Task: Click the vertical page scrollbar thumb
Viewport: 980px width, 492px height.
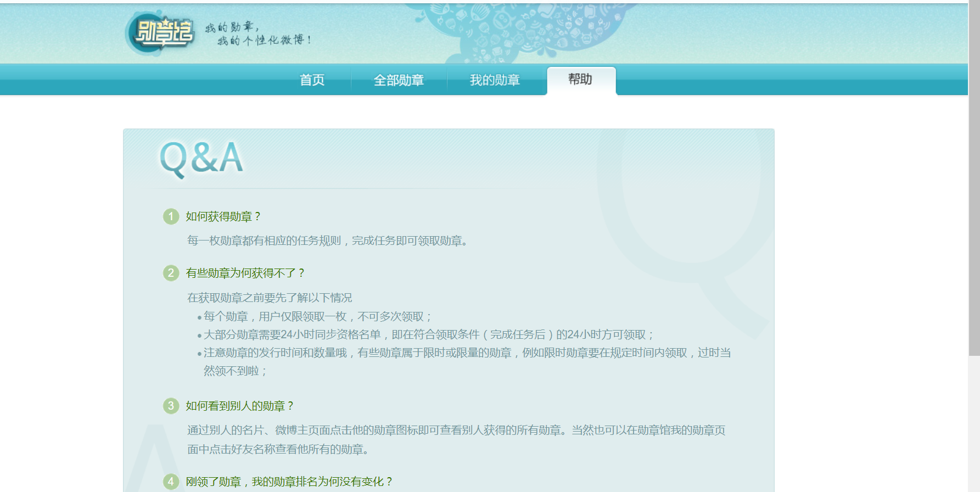Action: (x=974, y=178)
